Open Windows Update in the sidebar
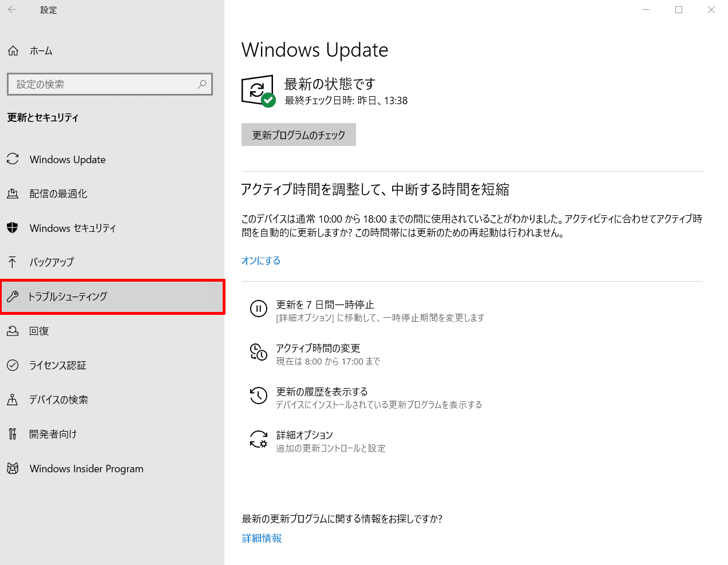 (x=68, y=160)
